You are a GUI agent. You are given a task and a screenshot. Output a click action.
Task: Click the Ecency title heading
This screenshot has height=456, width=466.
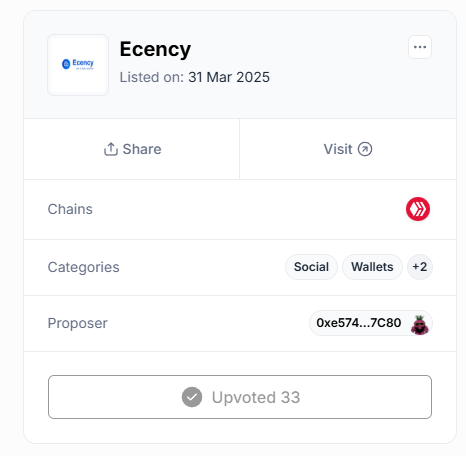point(155,49)
